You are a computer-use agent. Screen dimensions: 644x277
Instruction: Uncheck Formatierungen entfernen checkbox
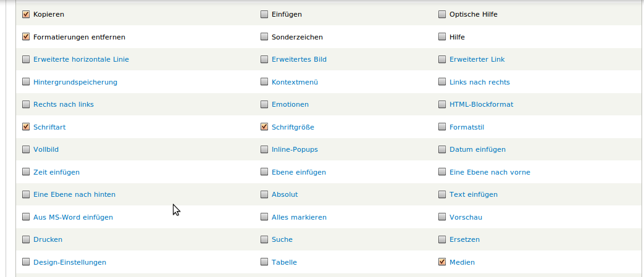coord(26,37)
